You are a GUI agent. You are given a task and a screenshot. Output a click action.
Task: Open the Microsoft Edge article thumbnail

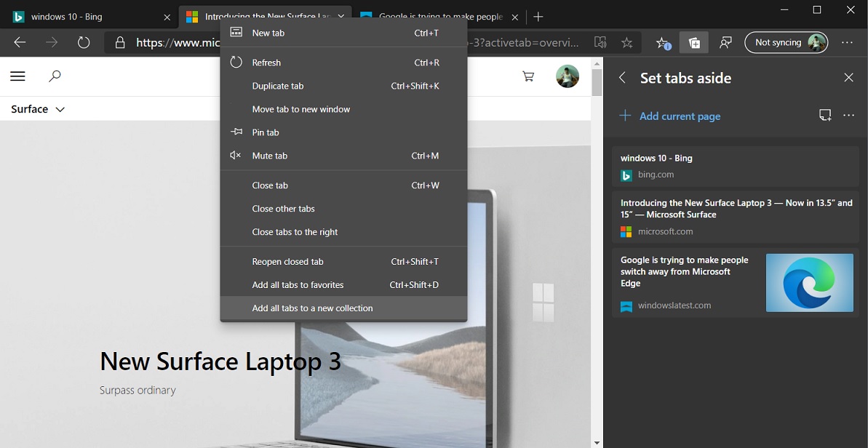click(x=809, y=283)
